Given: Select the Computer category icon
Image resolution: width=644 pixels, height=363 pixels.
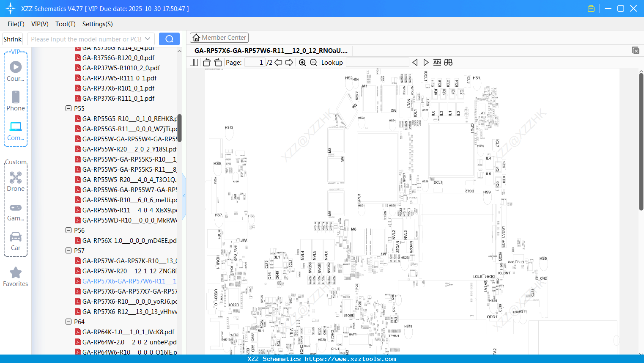Looking at the screenshot, I should tap(16, 131).
